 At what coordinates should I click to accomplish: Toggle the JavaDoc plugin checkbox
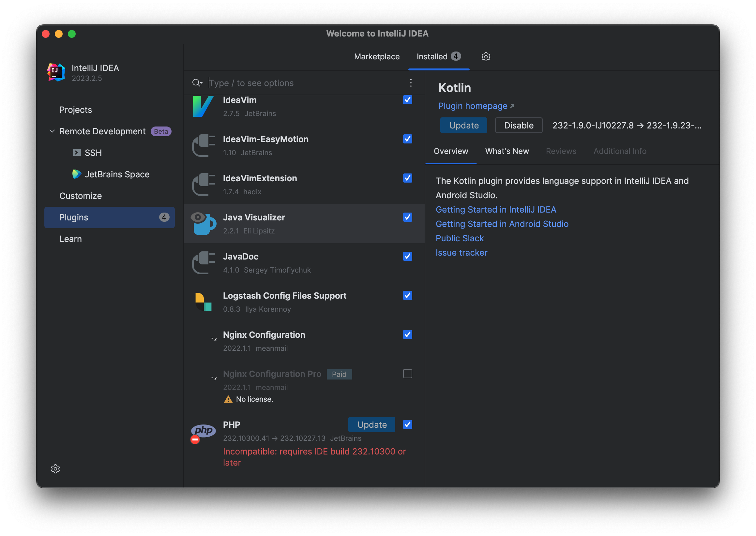pyautogui.click(x=408, y=257)
